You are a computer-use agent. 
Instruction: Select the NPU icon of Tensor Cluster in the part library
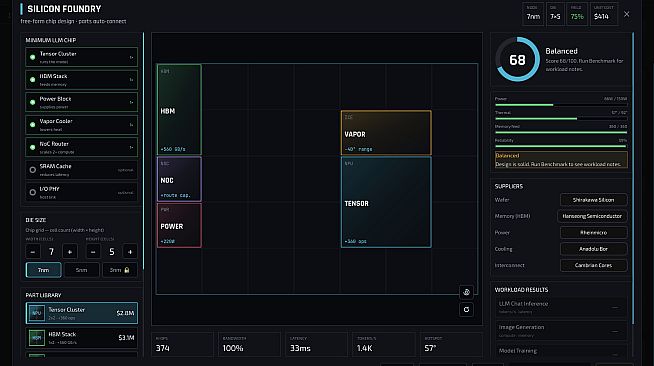37,313
